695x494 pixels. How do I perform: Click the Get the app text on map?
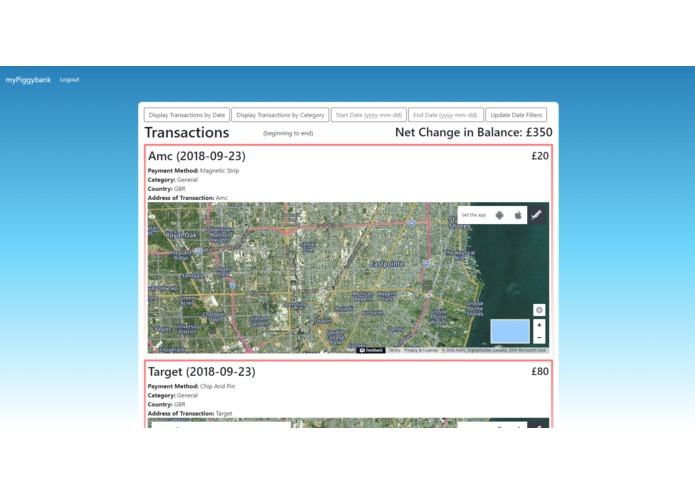[474, 215]
